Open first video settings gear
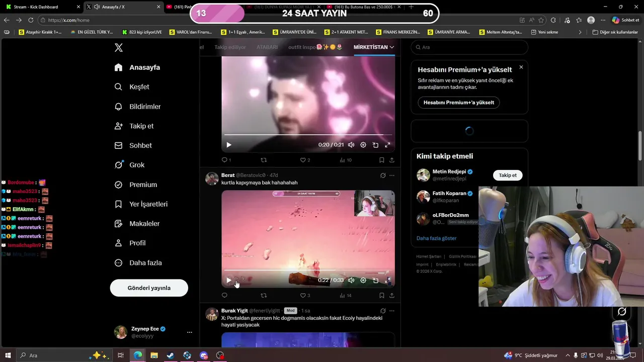 (363, 145)
